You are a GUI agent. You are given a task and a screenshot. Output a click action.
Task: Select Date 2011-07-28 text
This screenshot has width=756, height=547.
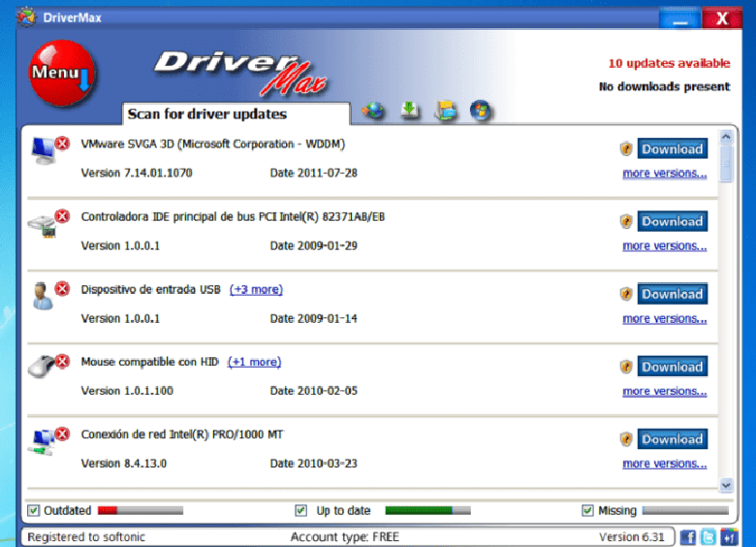click(313, 174)
